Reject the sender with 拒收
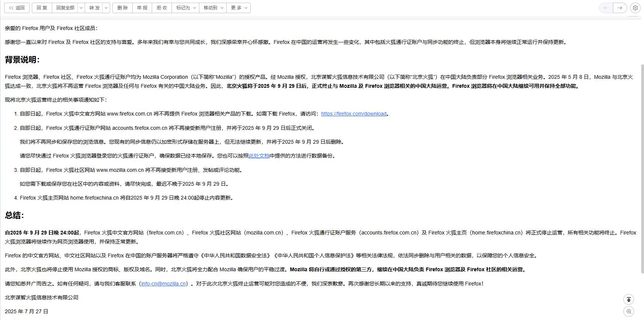Viewport: 644px width, 320px height. tap(161, 8)
